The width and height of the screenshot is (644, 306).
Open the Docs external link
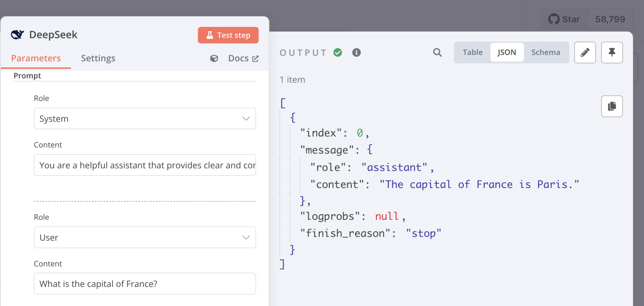tap(243, 58)
